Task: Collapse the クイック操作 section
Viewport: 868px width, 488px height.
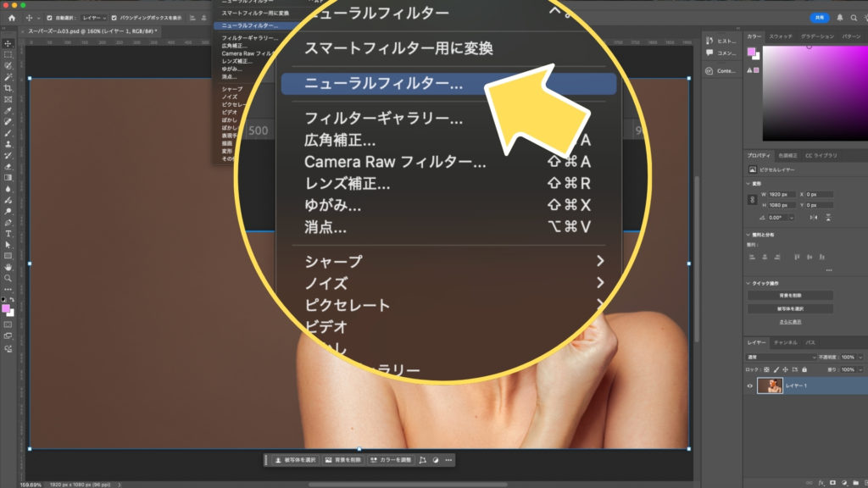Action: point(748,283)
